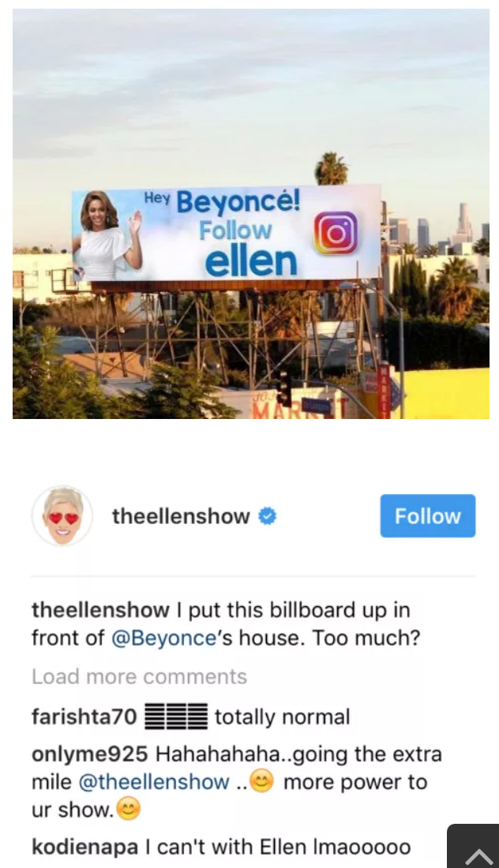This screenshot has height=868, width=499.
Task: Open the @Beyonce mention in caption
Action: tap(164, 638)
